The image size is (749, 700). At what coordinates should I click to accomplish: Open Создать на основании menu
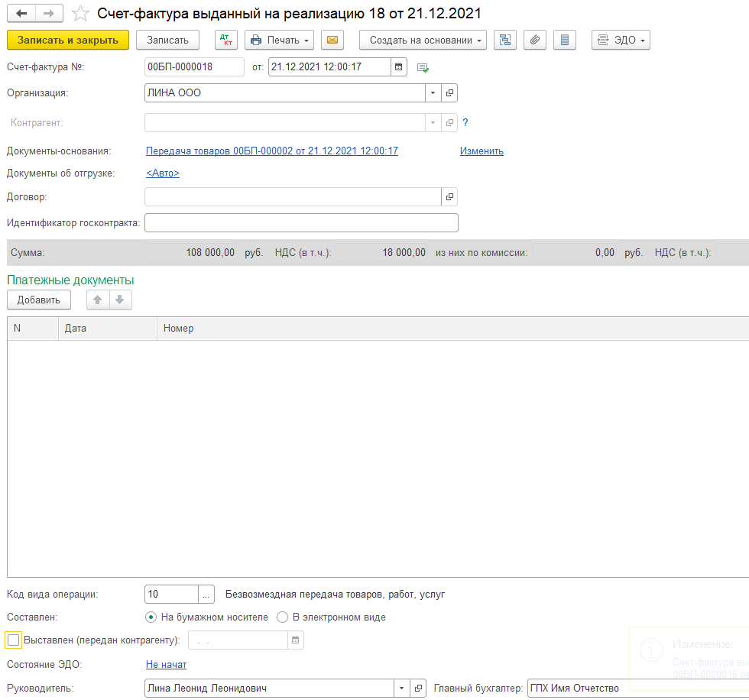pyautogui.click(x=423, y=40)
